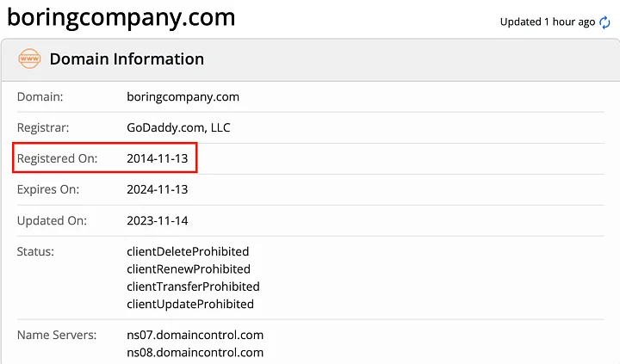
Task: Click the 'Registrar:' label
Action: [43, 128]
